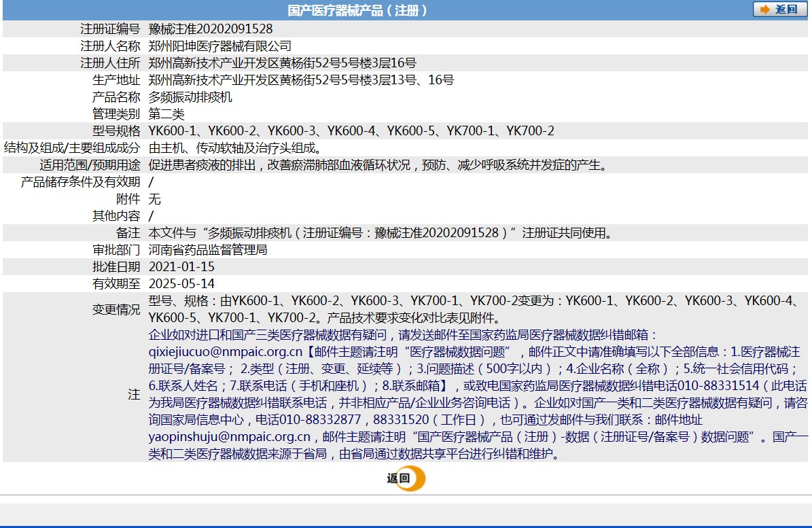Click the 注册人住所 label
The width and height of the screenshot is (812, 528).
point(110,63)
